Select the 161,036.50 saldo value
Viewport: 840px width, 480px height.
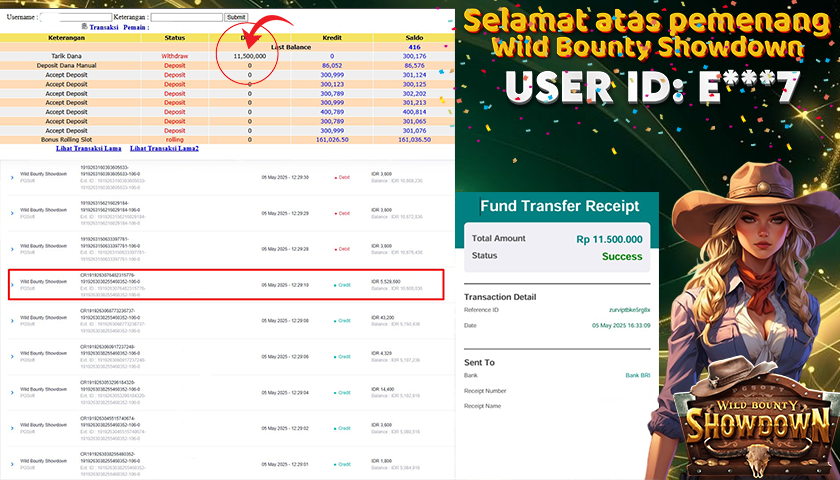click(414, 139)
